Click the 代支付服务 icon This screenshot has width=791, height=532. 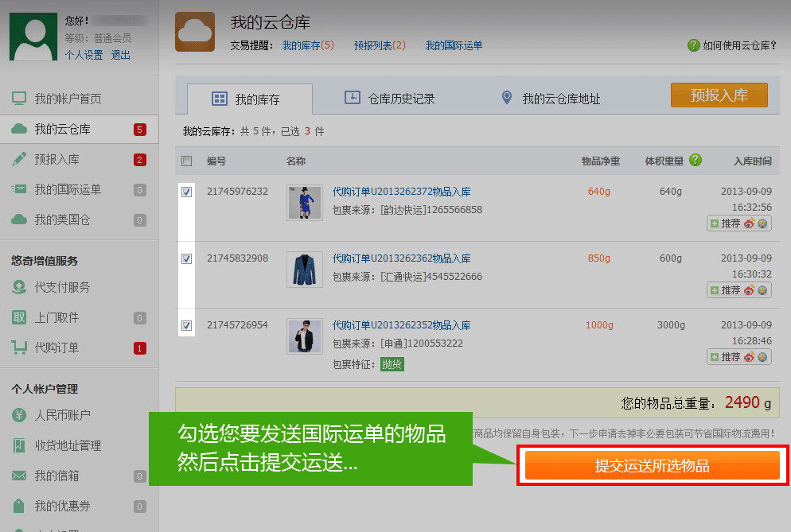point(19,287)
